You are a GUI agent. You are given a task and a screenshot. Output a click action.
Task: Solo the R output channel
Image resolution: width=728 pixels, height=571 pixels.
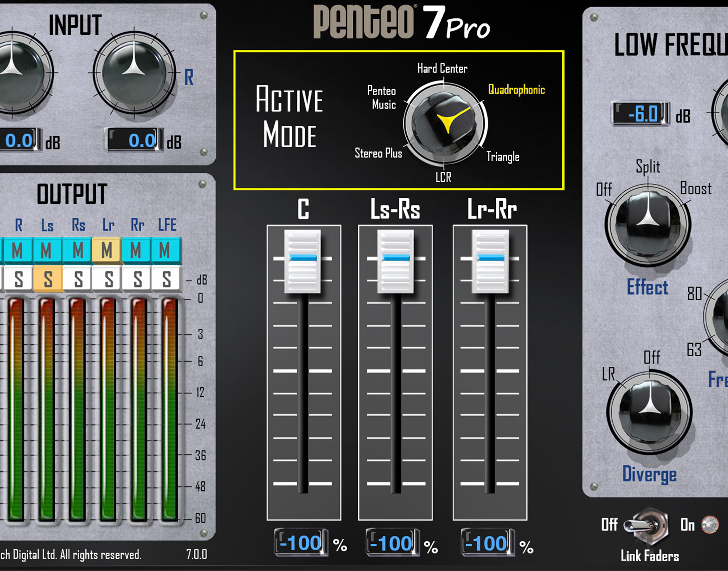pos(18,279)
